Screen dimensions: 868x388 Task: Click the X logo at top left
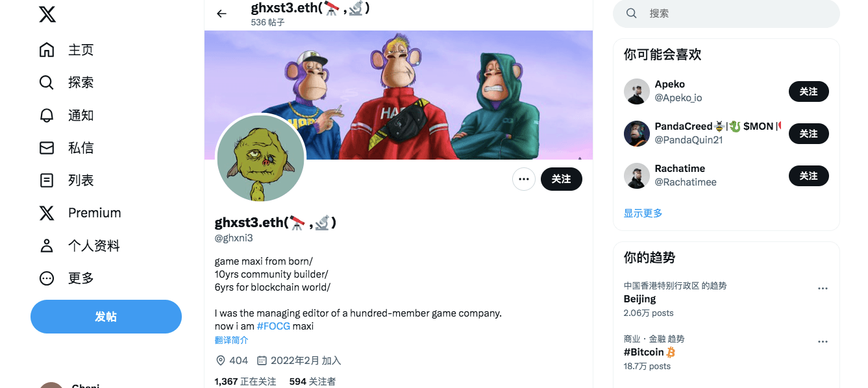click(x=47, y=14)
